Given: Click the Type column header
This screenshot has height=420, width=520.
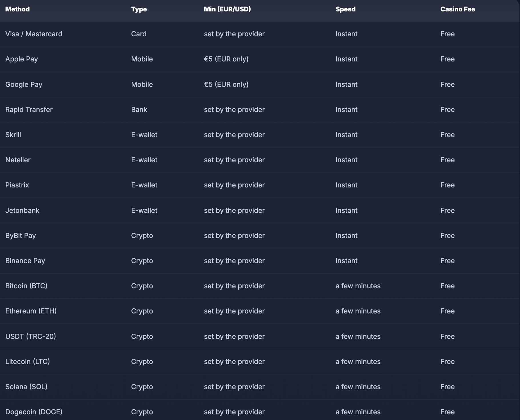Looking at the screenshot, I should (x=139, y=9).
